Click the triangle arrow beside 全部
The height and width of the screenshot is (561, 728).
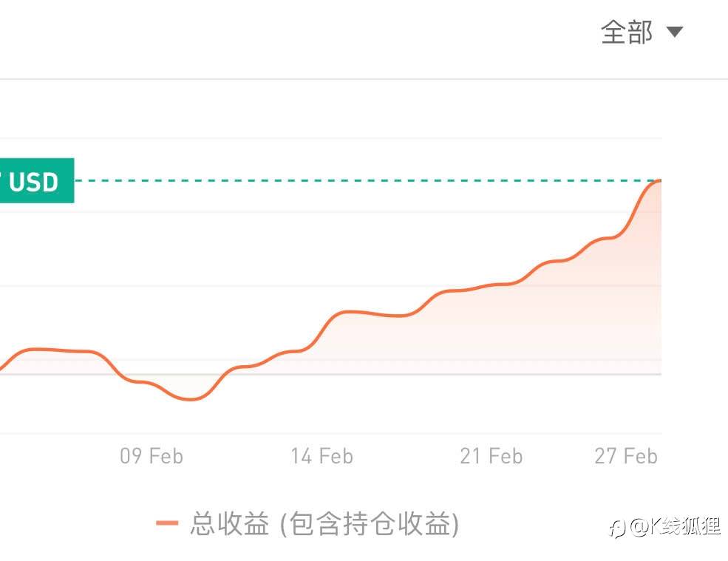[674, 33]
